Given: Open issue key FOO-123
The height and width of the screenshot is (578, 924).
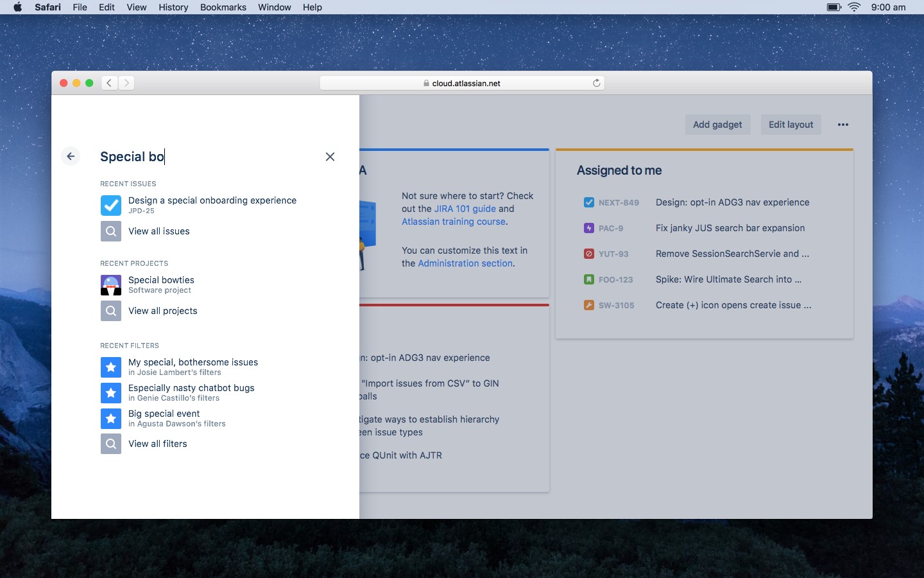Looking at the screenshot, I should 616,279.
